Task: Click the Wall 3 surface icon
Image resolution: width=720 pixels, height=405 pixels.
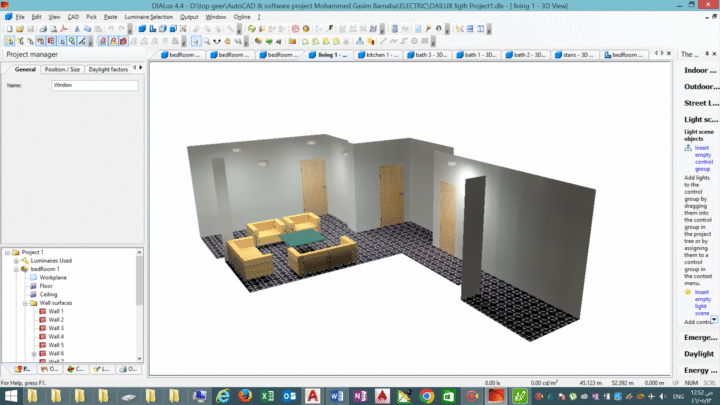Action: click(42, 328)
